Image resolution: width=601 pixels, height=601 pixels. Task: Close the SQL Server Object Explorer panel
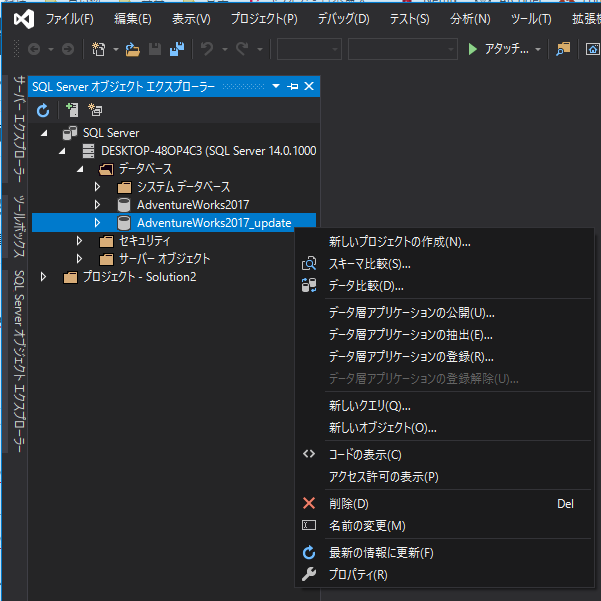(x=309, y=86)
